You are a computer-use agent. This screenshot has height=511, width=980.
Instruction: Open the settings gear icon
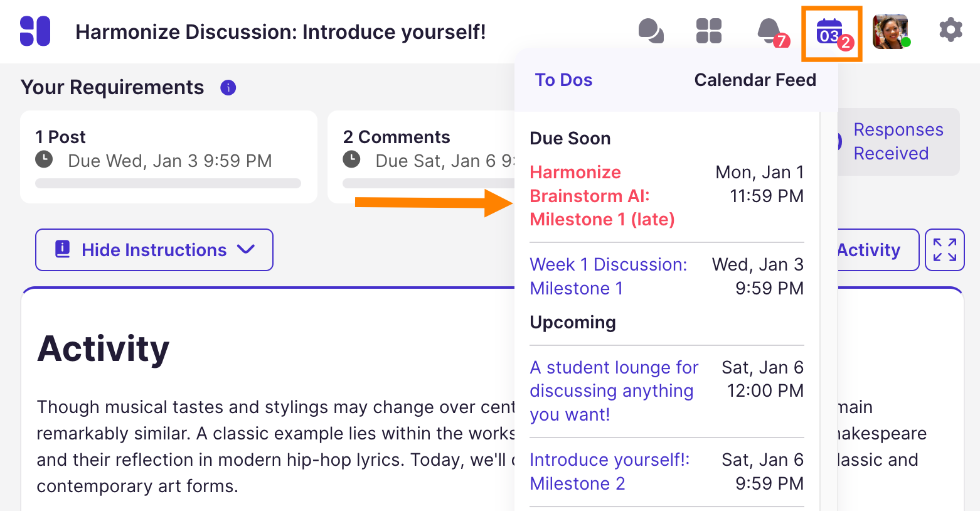tap(951, 30)
